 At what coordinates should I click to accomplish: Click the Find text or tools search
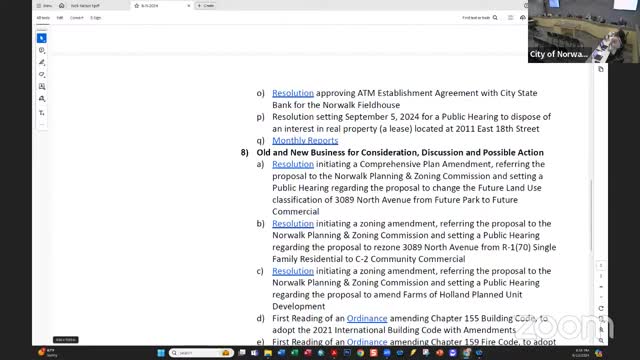click(476, 18)
